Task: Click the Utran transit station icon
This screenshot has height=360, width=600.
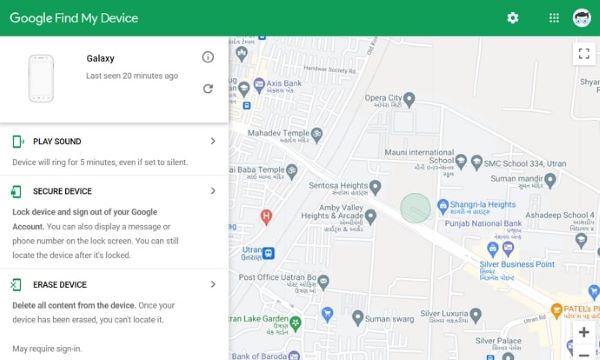Action: [268, 253]
